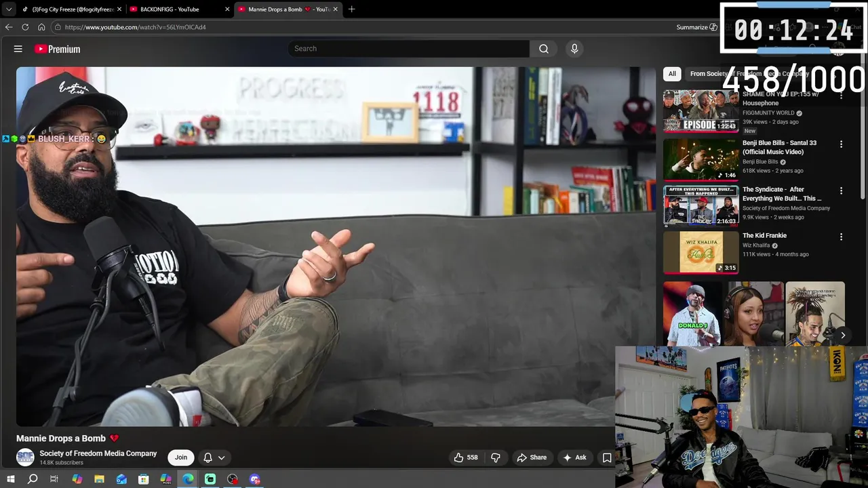Viewport: 868px width, 488px height.
Task: Open The Kid Frankie title link
Action: 764,235
